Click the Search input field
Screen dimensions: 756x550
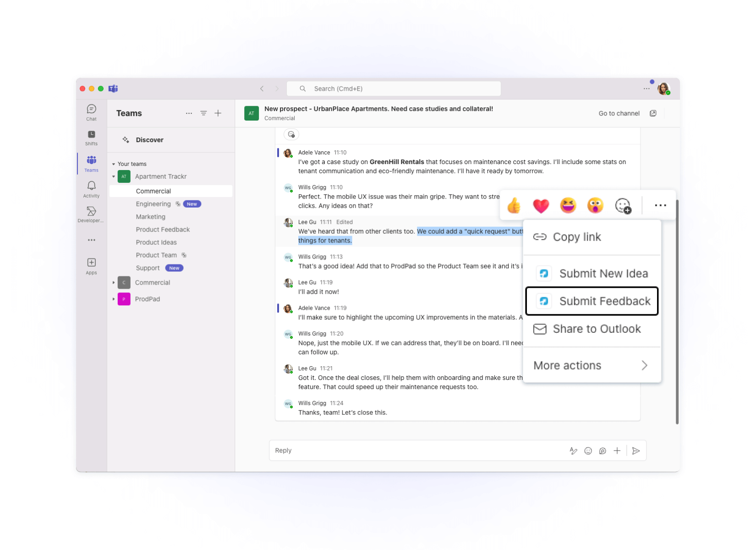coord(394,88)
